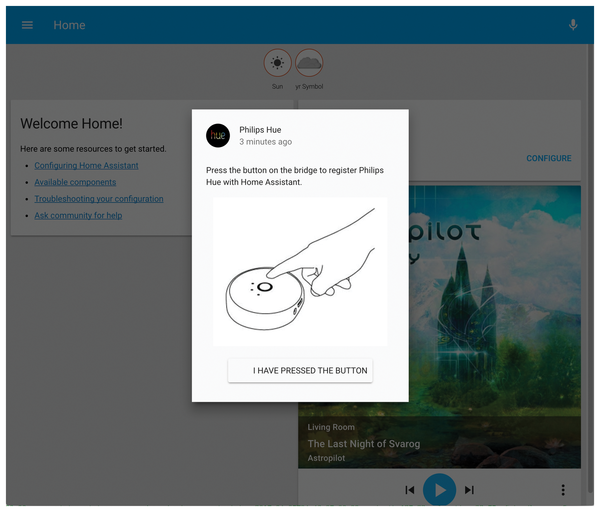The height and width of the screenshot is (512, 600).
Task: Click the Home title in header
Action: [x=69, y=25]
